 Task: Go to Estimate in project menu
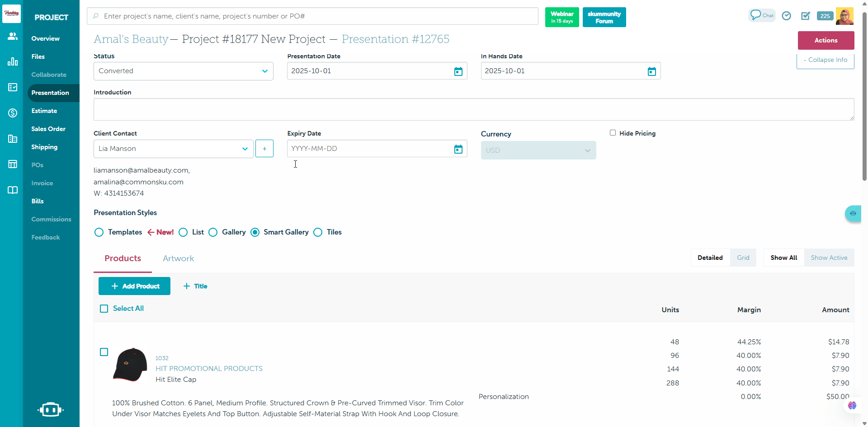tap(44, 111)
